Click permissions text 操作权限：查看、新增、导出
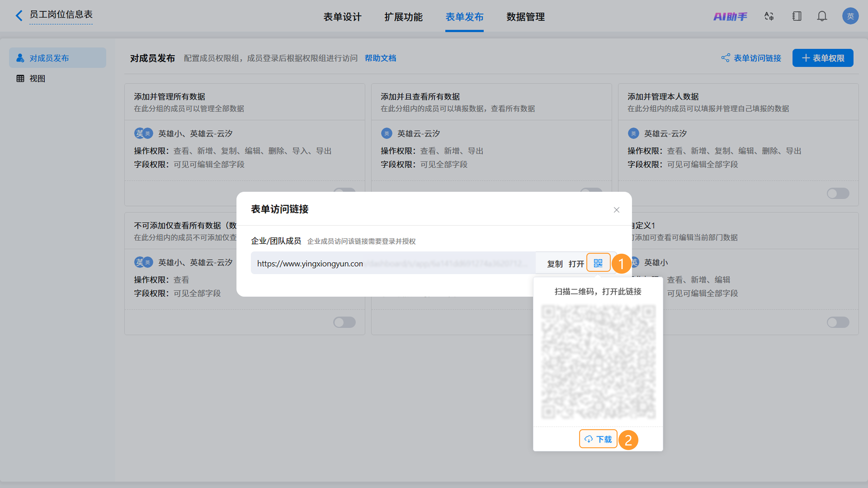 pyautogui.click(x=432, y=151)
